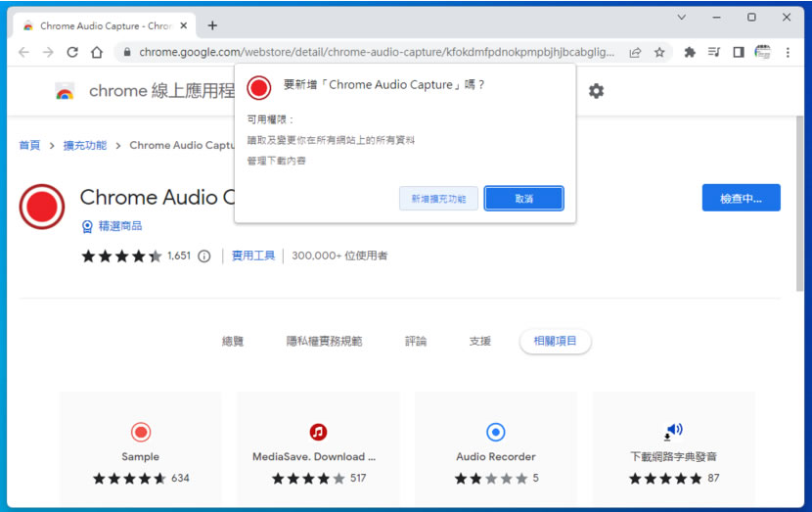This screenshot has width=812, height=512.
Task: Click the 1,651 ratings star row
Action: pyautogui.click(x=121, y=256)
